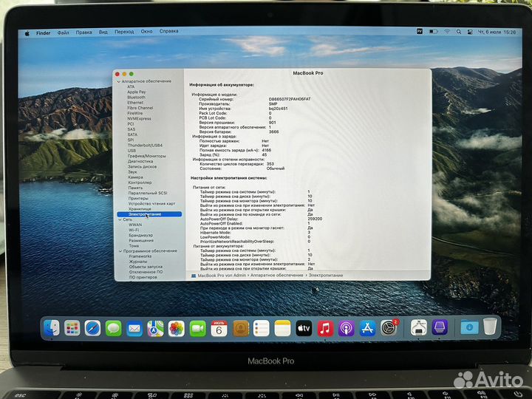Open Finder from the Dock
Image resolution: width=532 pixels, height=399 pixels.
tap(52, 328)
